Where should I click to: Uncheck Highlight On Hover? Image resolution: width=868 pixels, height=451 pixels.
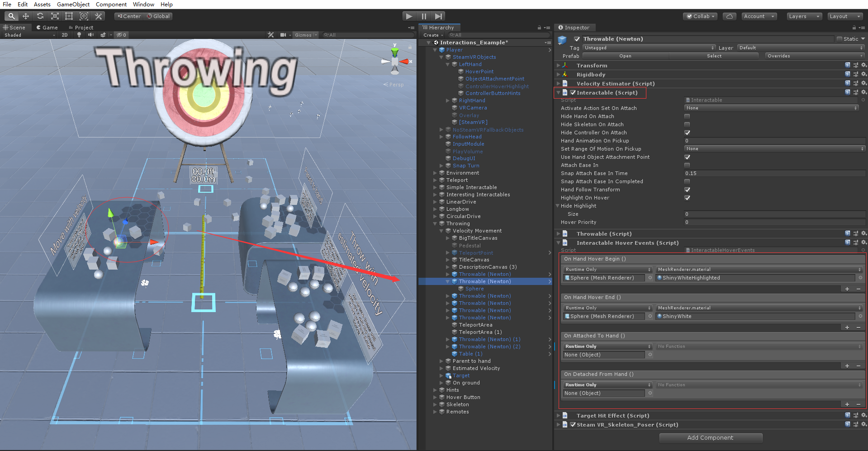687,198
